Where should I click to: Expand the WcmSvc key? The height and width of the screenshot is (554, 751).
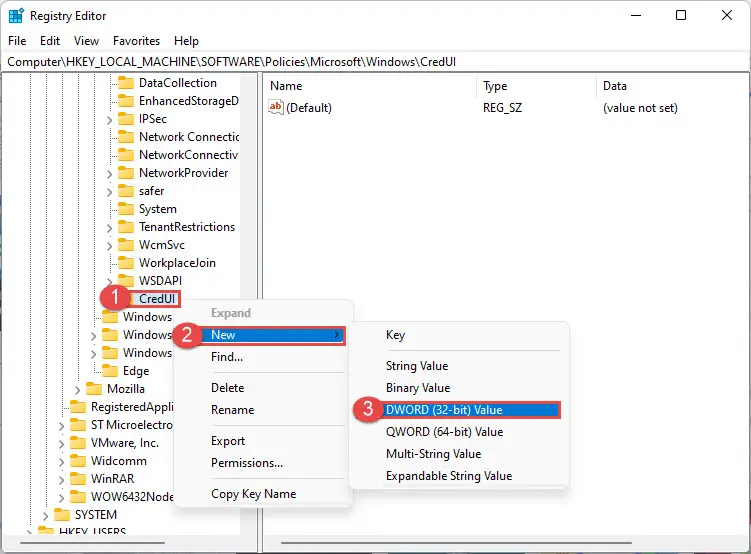pyautogui.click(x=109, y=246)
